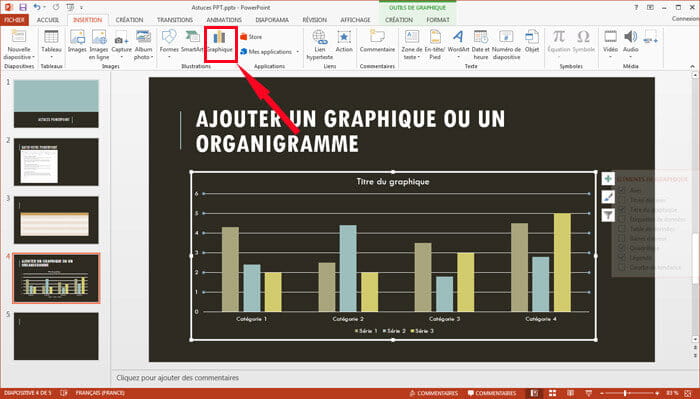Toggle Courbe de tendance checkbox

622,267
